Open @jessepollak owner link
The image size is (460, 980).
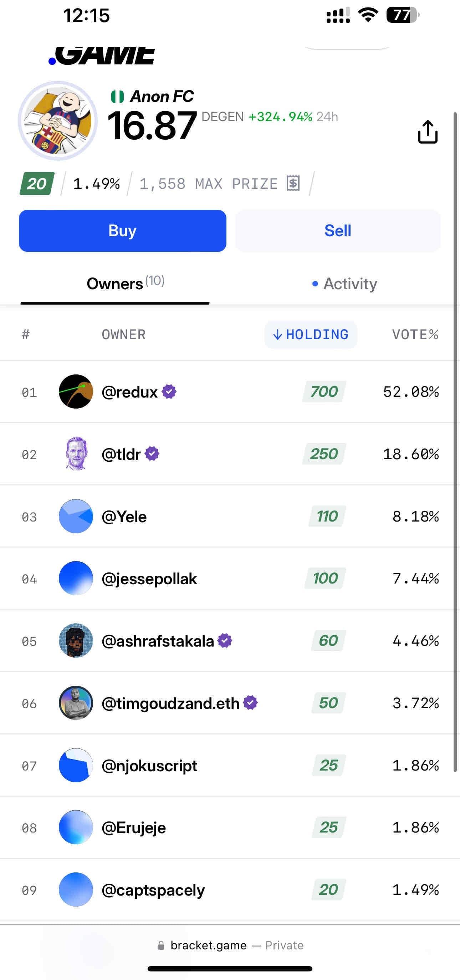coord(149,579)
